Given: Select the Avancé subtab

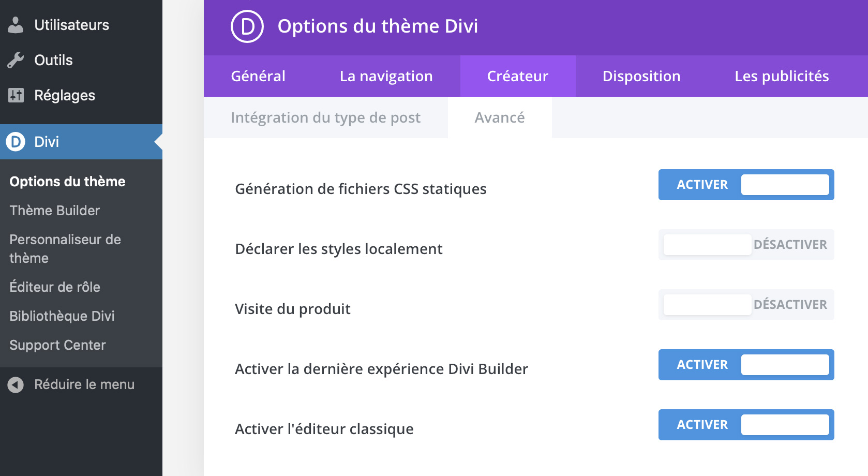Looking at the screenshot, I should 500,117.
